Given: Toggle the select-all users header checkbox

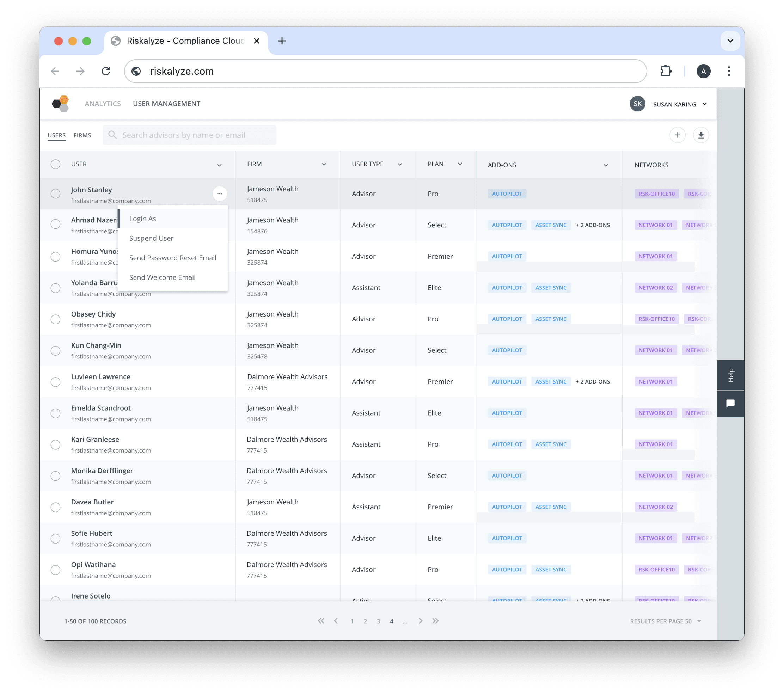Looking at the screenshot, I should coord(56,165).
